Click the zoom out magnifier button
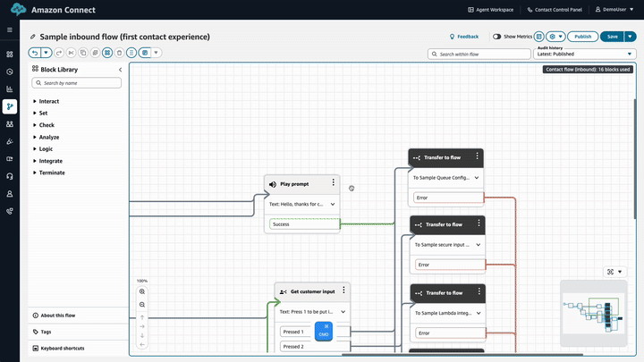Viewport: 644px width, 362px height. 142,305
